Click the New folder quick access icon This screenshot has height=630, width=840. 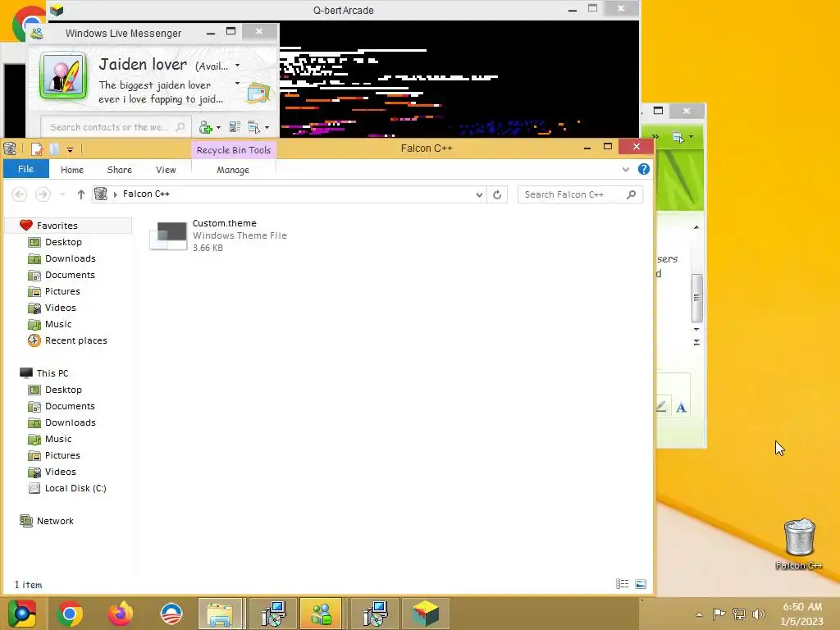click(x=54, y=149)
